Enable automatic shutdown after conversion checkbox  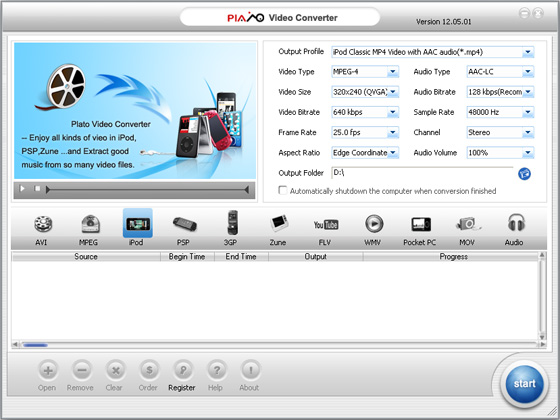(283, 190)
